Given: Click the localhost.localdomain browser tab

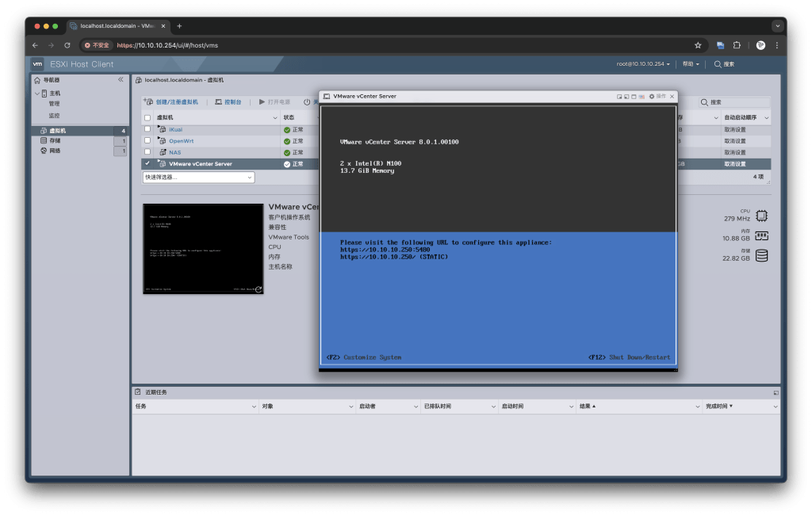Looking at the screenshot, I should [117, 26].
